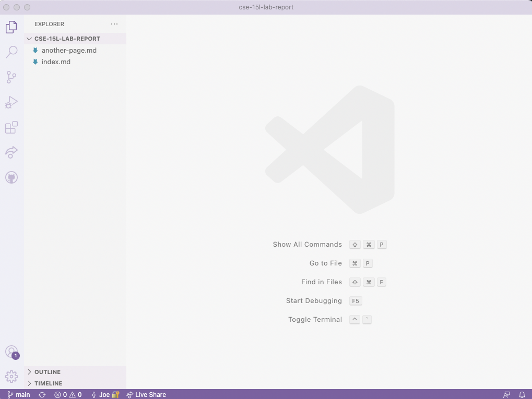
Task: Click the Show All Commands hint
Action: pyautogui.click(x=308, y=245)
